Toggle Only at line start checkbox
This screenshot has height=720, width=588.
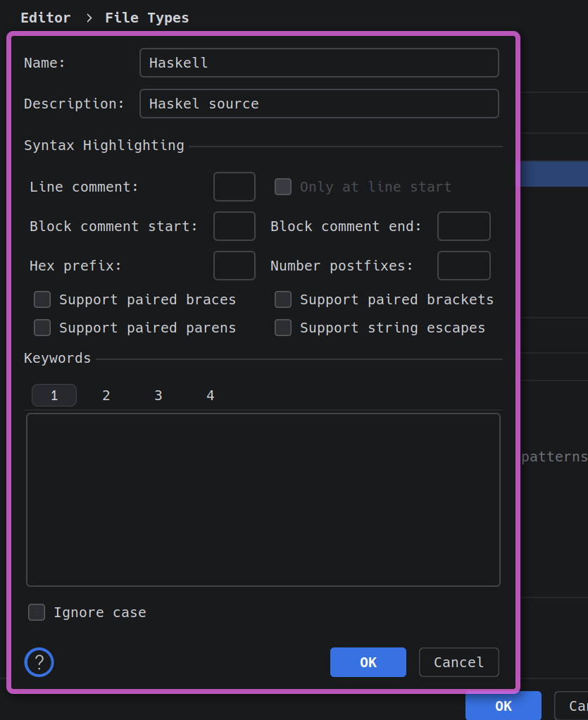tap(283, 187)
